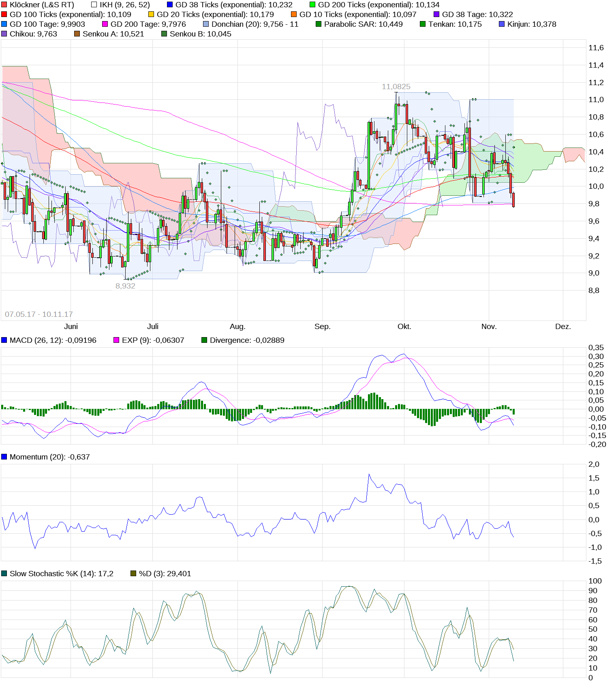Select the Tenkan legend swatch
The image size is (616, 686).
(423, 24)
